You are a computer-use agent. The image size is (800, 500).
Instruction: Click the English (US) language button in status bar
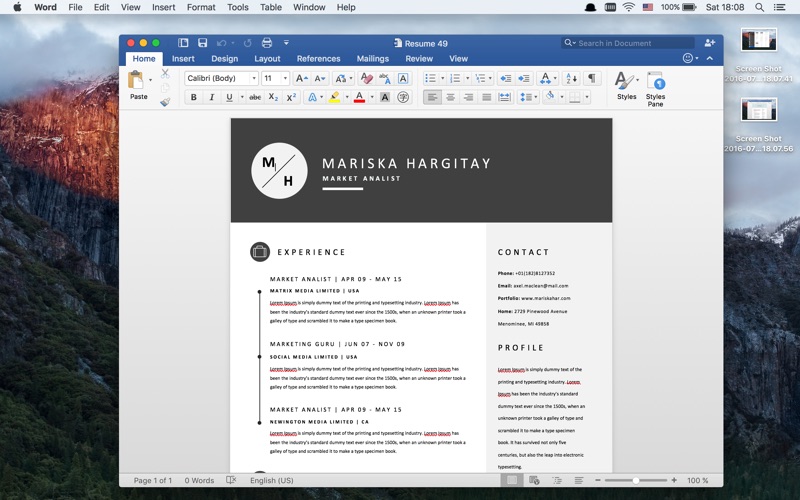[271, 481]
